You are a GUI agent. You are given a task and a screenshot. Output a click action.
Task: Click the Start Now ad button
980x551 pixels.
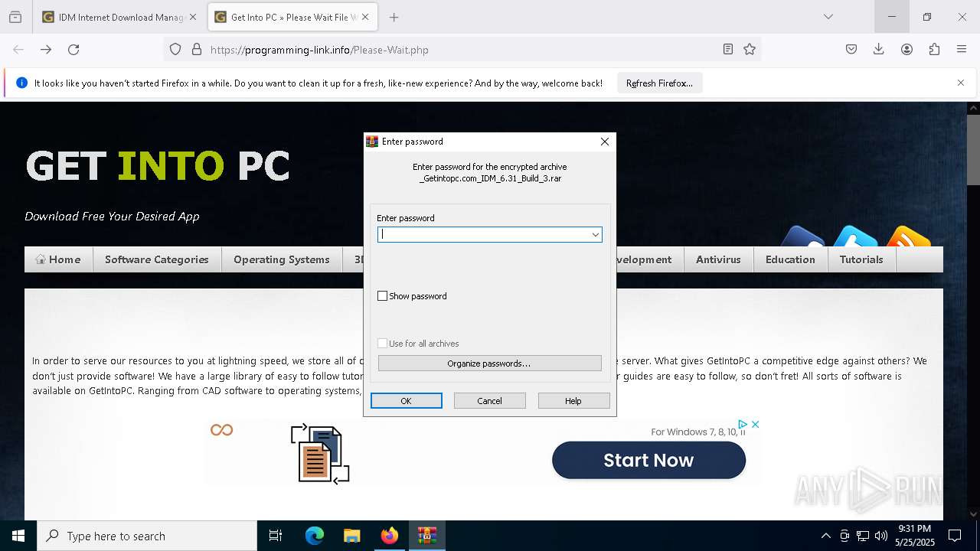coord(648,460)
